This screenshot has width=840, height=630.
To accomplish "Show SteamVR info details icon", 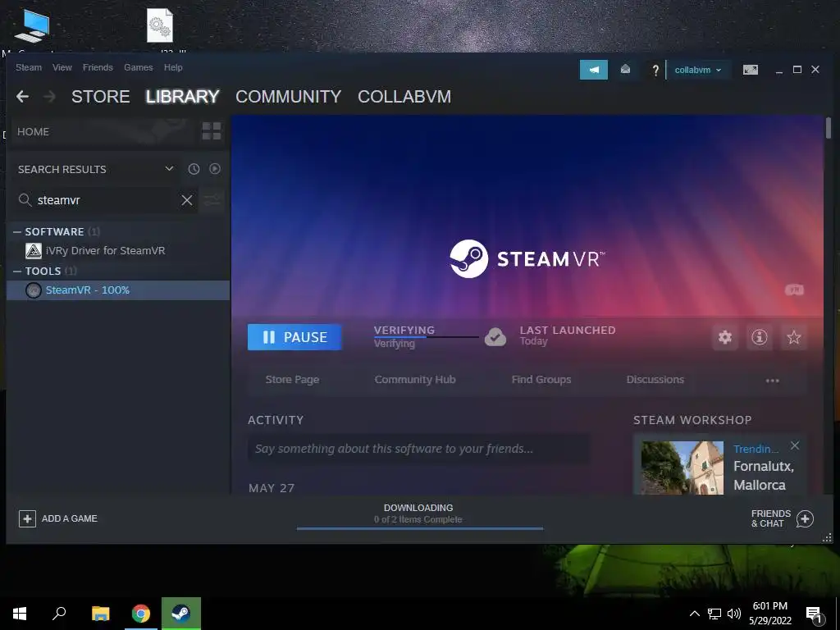I will click(759, 337).
